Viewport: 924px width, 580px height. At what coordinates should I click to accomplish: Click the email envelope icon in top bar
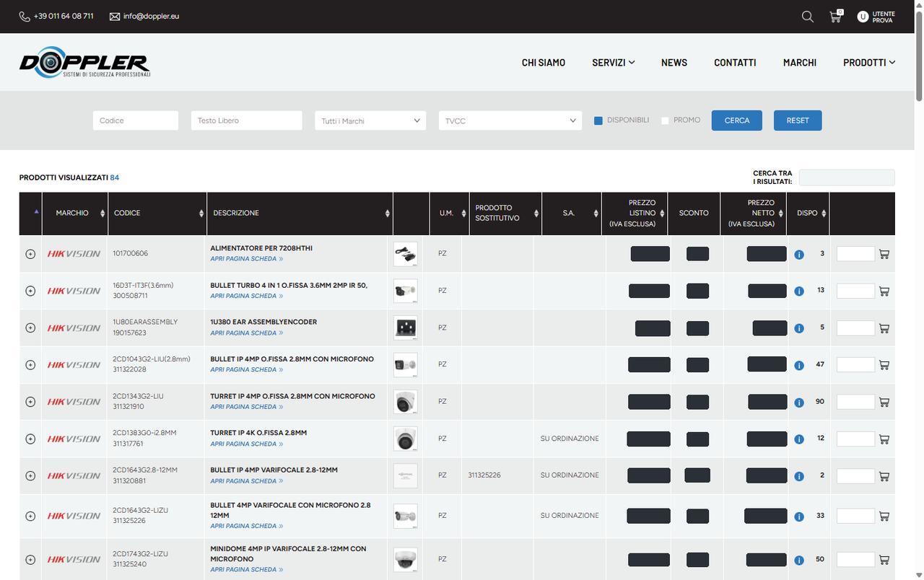[x=115, y=17]
